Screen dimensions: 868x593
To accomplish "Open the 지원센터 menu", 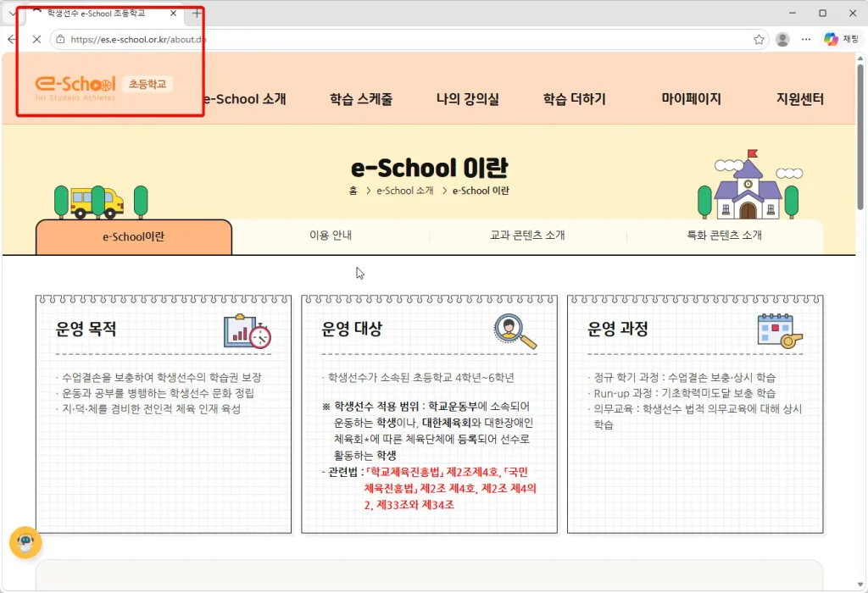I will tap(799, 99).
